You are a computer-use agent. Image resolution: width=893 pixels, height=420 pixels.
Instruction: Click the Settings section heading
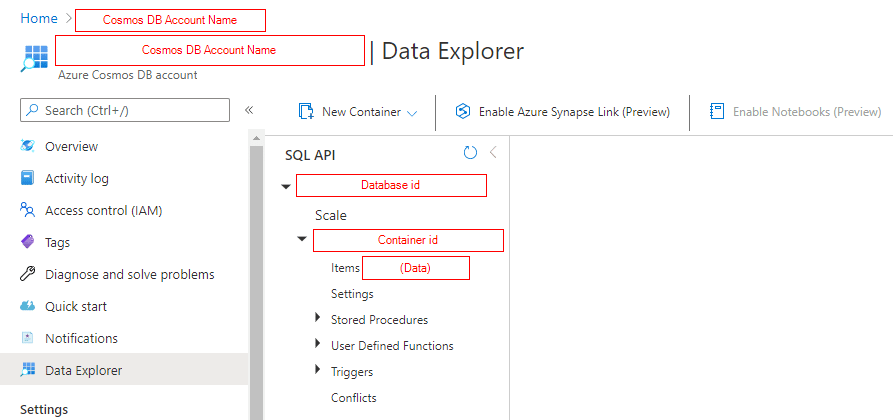point(44,410)
